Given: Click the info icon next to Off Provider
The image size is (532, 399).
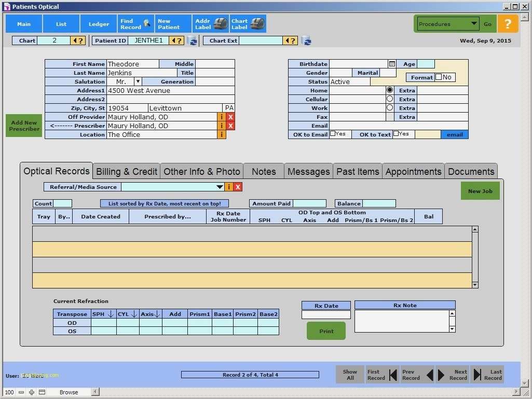Looking at the screenshot, I should [x=221, y=117].
